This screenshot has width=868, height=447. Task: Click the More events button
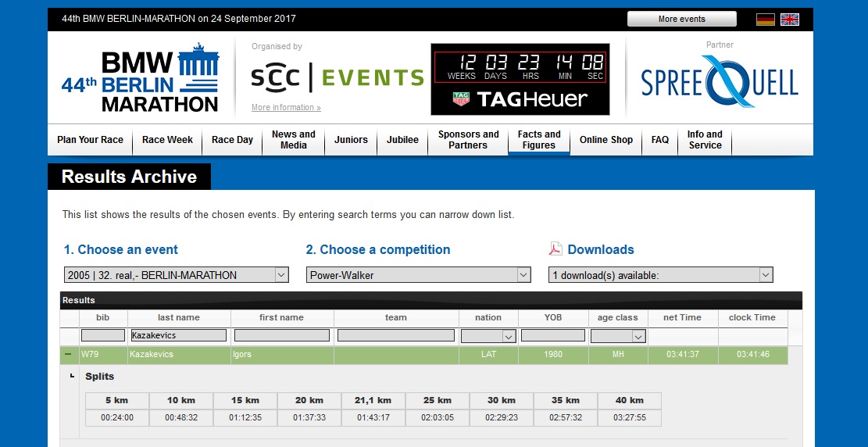[681, 19]
